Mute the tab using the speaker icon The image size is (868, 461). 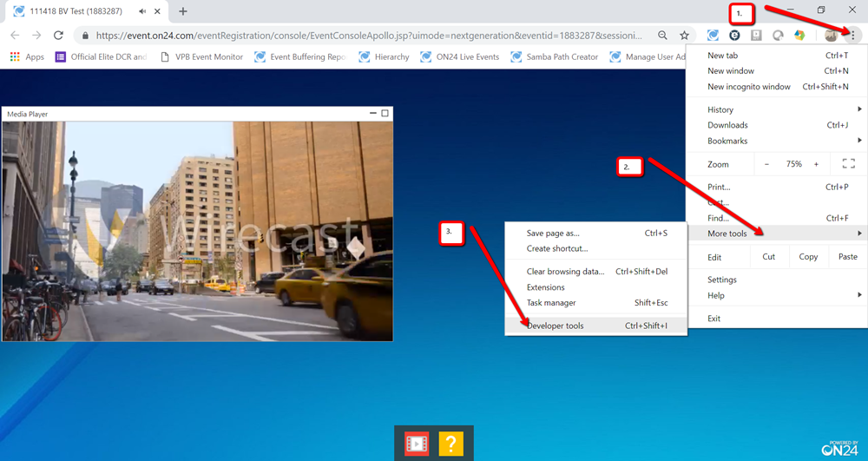pyautogui.click(x=143, y=11)
